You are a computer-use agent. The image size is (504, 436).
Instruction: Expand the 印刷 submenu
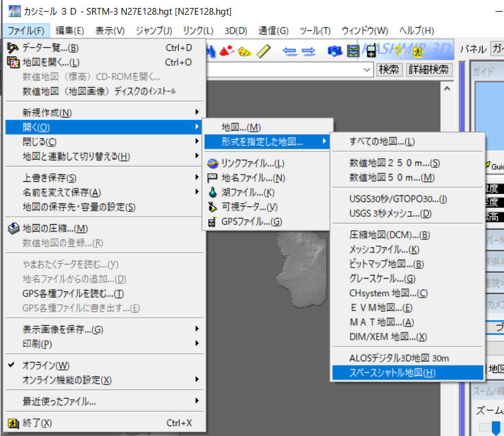coord(37,344)
